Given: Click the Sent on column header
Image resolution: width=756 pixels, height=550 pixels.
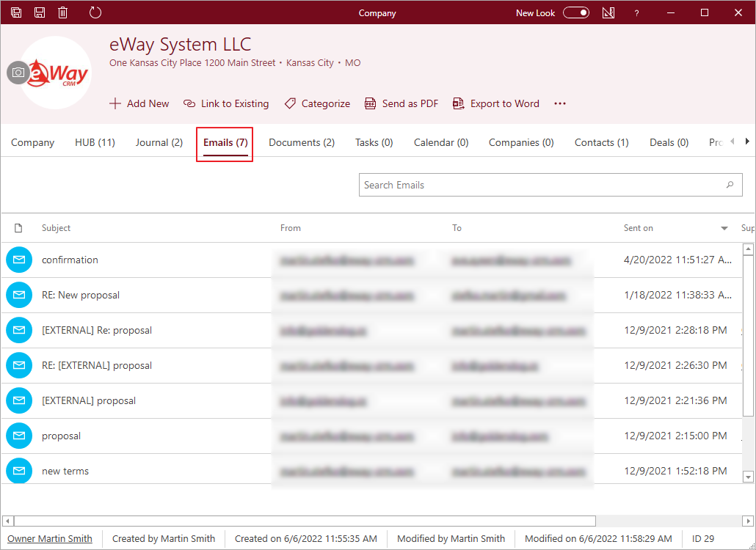Looking at the screenshot, I should pyautogui.click(x=639, y=228).
